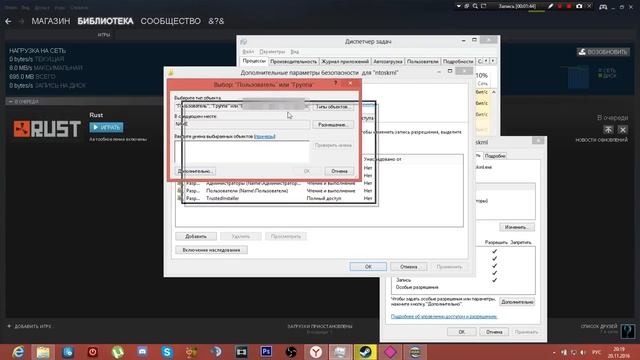Image resolution: width=640 pixels, height=360 pixels.
Task: Open the Подробно tab in properties window
Action: tap(495, 156)
